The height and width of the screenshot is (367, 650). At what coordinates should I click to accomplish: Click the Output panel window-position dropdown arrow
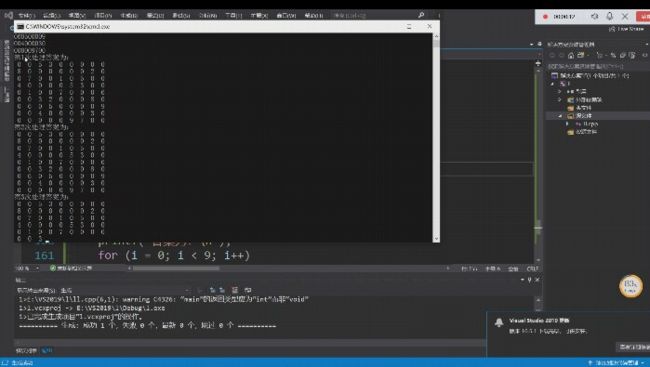[x=522, y=280]
